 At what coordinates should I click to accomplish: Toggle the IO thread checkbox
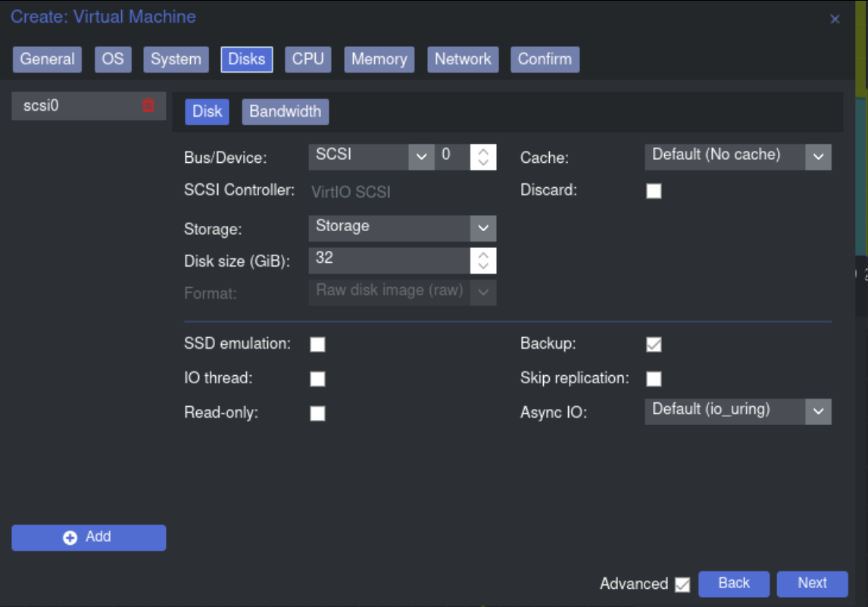[x=318, y=379]
